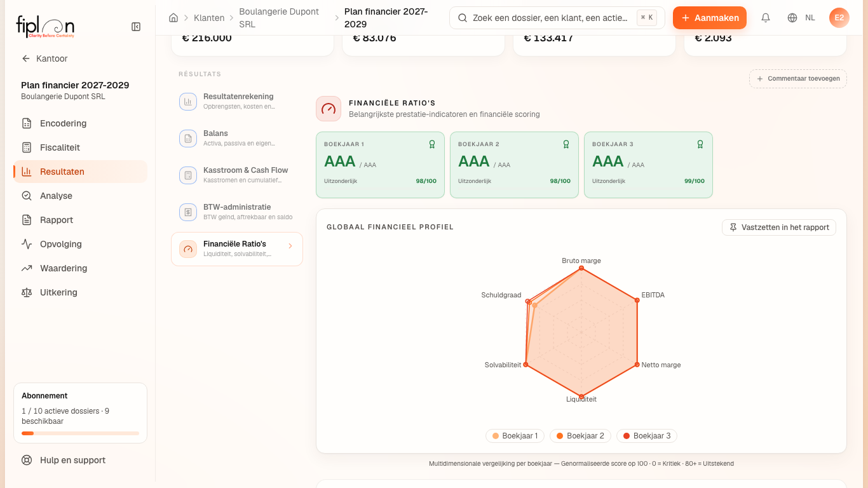
Task: Click the Boekjaar 2 award badge icon
Action: click(x=566, y=144)
